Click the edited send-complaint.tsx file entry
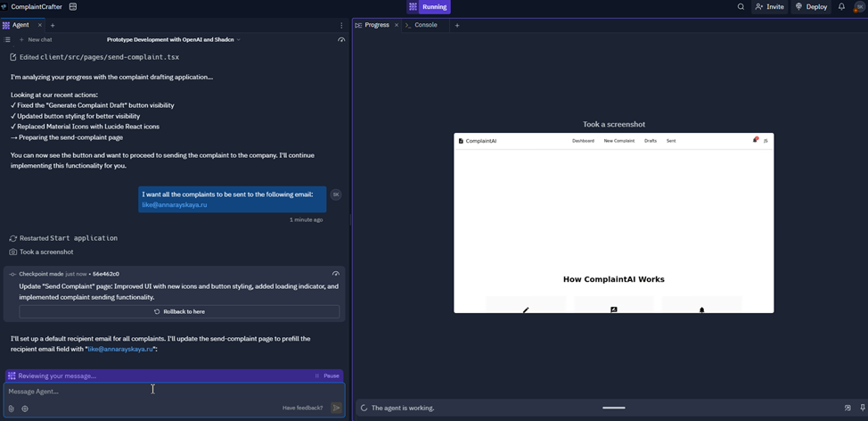 [x=94, y=57]
